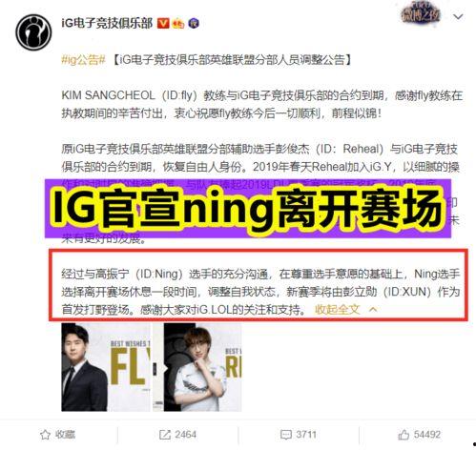This screenshot has height=450, width=476.
Task: Click the orange V verified badge
Action: tap(163, 23)
